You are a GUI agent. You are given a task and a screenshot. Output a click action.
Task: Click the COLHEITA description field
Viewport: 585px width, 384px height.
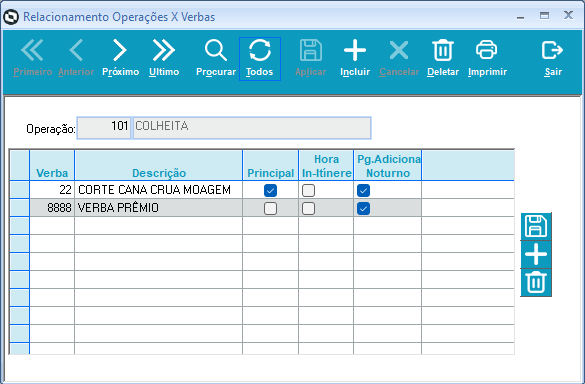coord(252,128)
